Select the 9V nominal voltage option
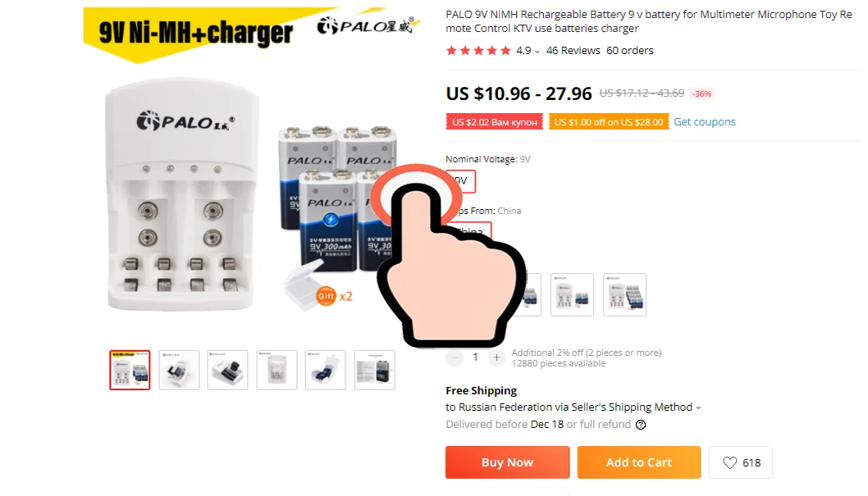Viewport: 868px width, 496px height. (460, 181)
